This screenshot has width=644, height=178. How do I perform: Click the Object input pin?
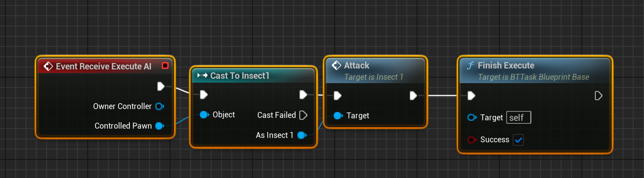tap(204, 115)
